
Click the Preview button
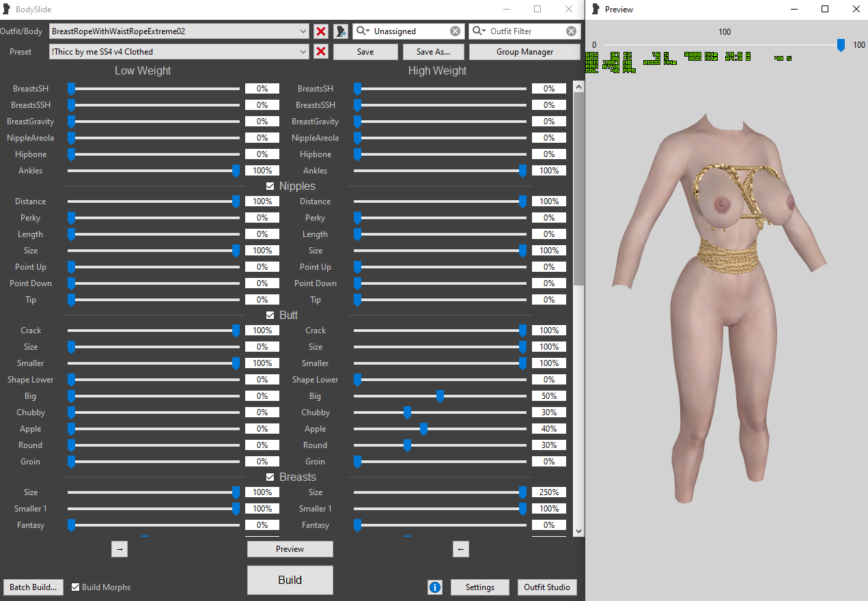(290, 549)
